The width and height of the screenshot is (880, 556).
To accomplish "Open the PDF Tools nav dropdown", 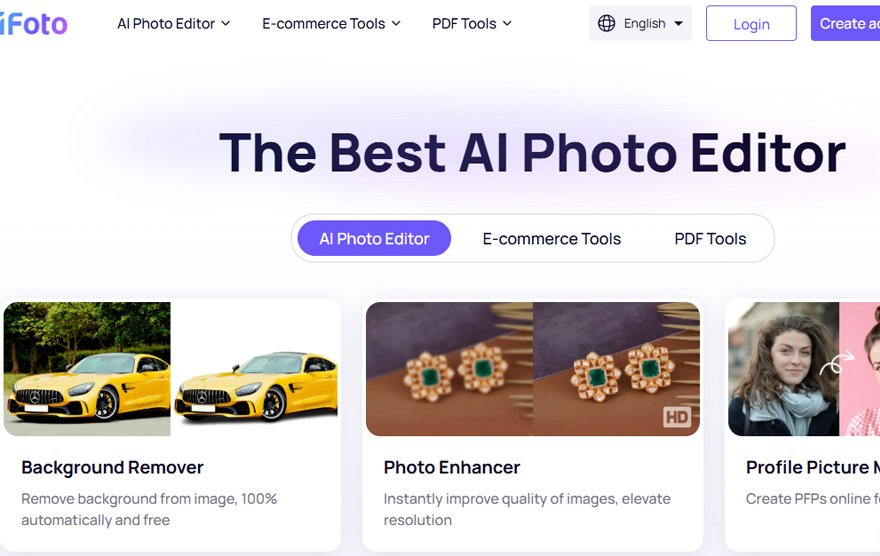I will (x=471, y=24).
